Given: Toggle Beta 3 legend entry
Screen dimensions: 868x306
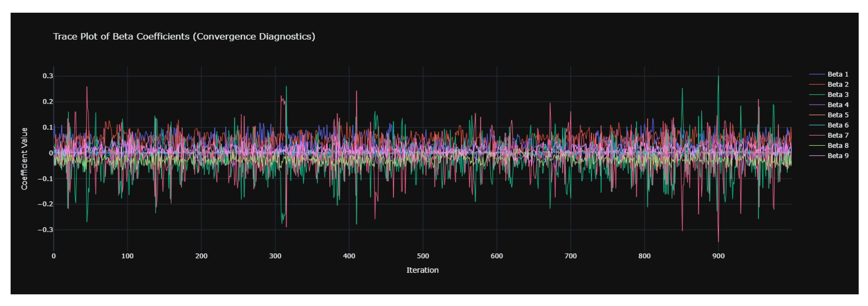Looking at the screenshot, I should 837,94.
